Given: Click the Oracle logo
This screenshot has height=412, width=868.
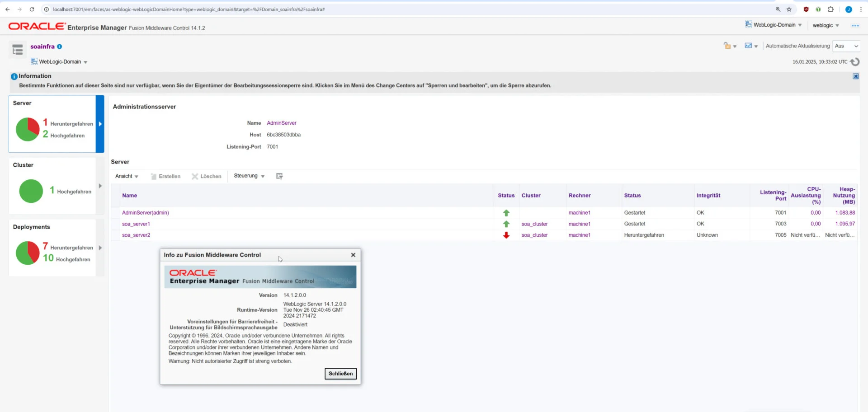Looking at the screenshot, I should tap(37, 27).
